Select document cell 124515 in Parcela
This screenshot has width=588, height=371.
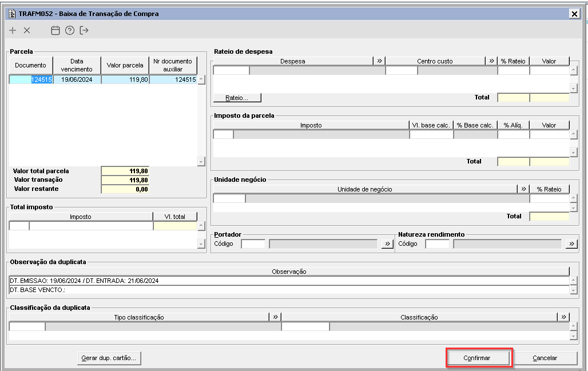31,79
